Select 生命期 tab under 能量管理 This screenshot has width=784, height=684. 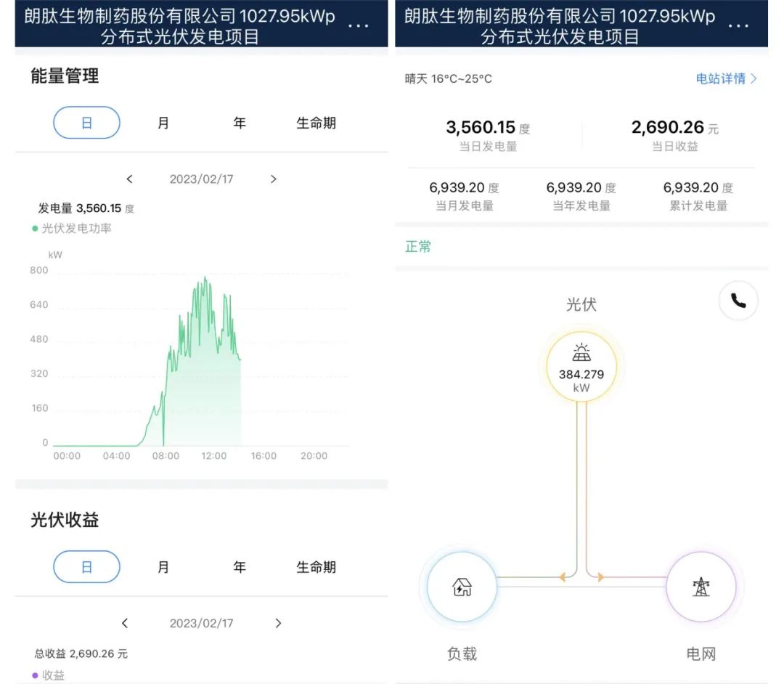(316, 123)
